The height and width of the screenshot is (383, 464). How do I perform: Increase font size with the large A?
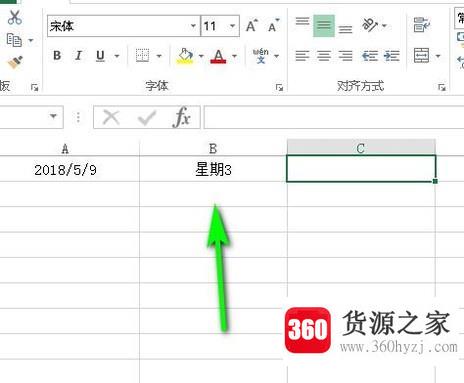(x=252, y=25)
